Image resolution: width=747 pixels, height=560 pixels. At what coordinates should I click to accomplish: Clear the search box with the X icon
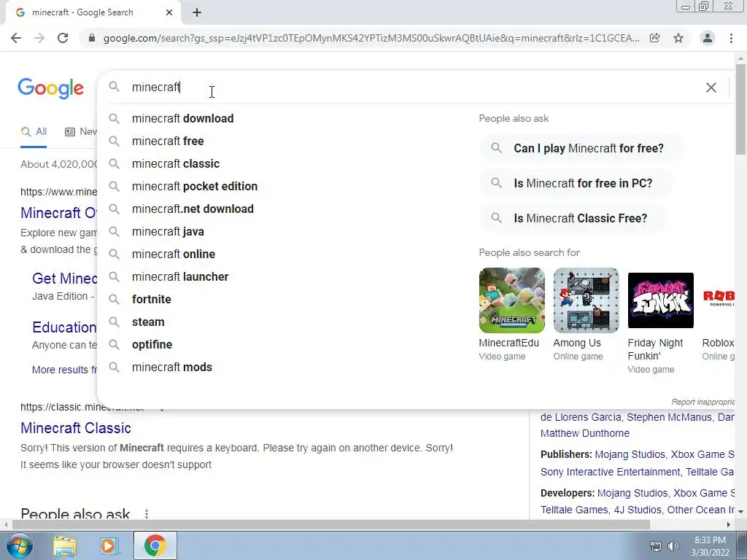[x=711, y=87]
